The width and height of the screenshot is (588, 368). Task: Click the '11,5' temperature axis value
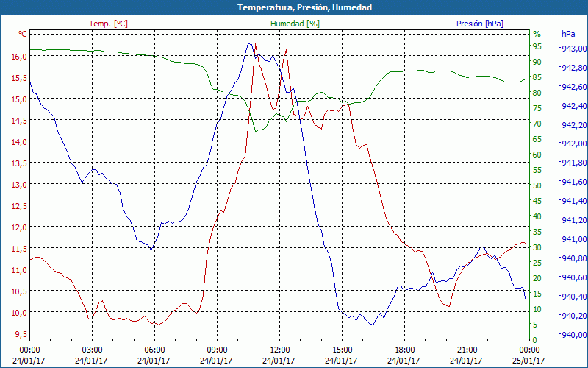20,249
